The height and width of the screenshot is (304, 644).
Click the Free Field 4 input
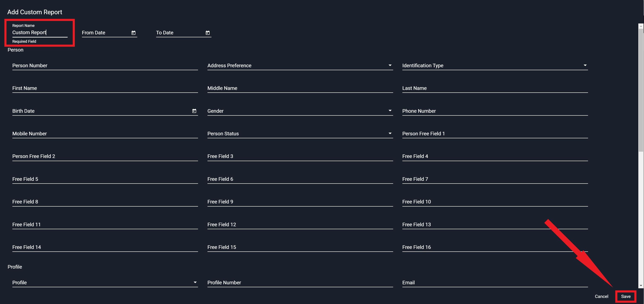click(x=495, y=157)
